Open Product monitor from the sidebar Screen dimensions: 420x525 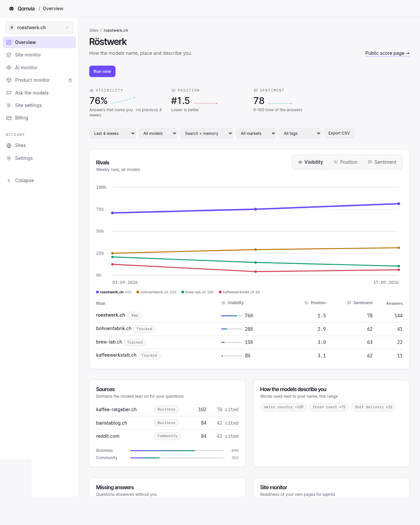(x=39, y=80)
